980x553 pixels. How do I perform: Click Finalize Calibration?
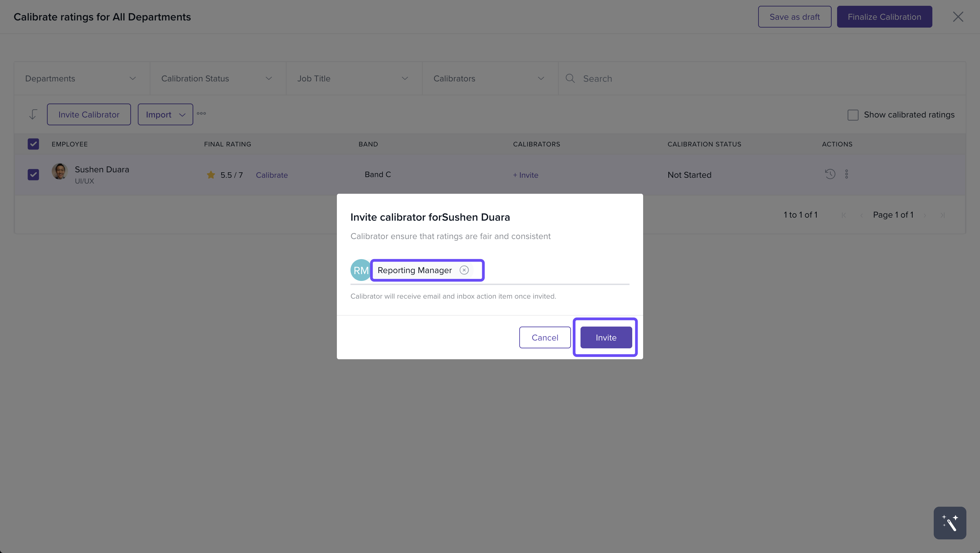(x=884, y=17)
